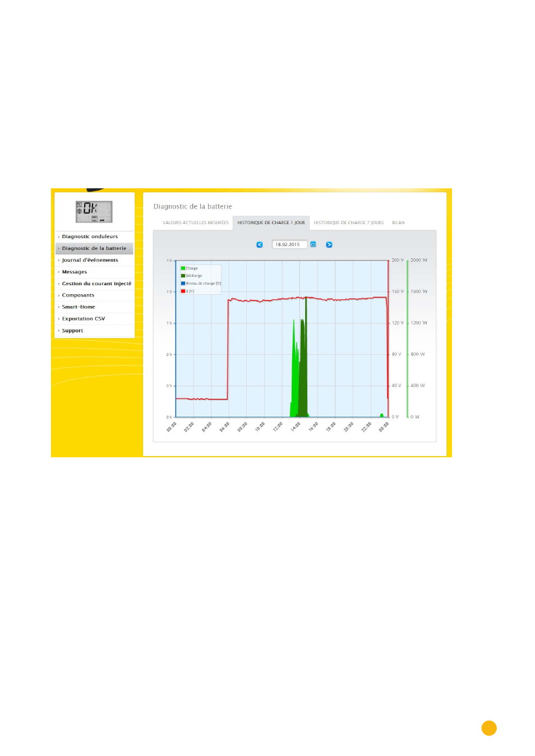Click the 12:00 time axis label
Viewport: 535px width, 756px height.
click(x=277, y=427)
